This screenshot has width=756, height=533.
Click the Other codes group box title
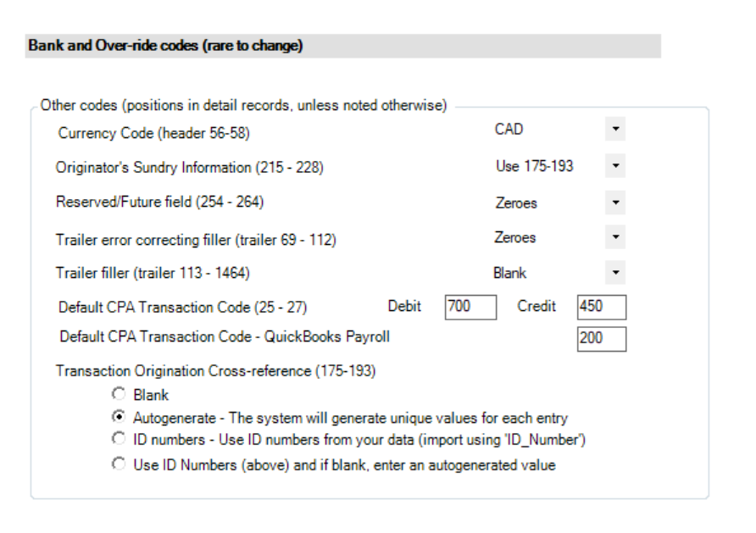tap(243, 106)
